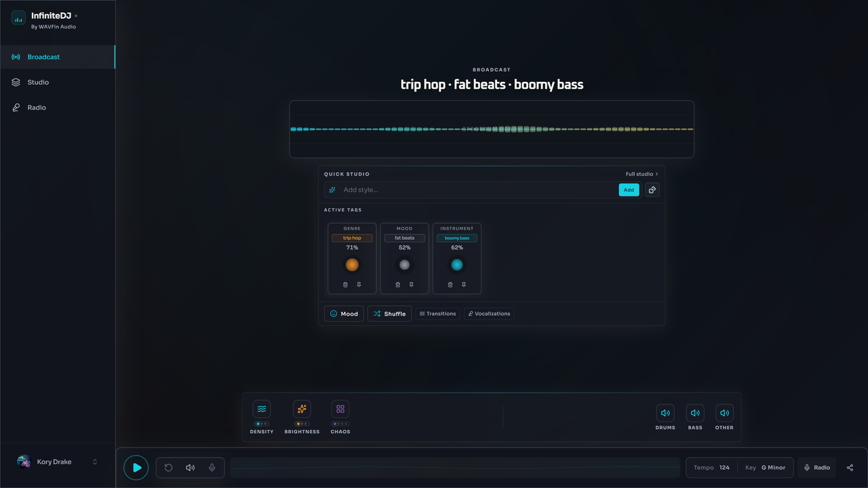Mute the Bass channel
This screenshot has width=868, height=488.
(695, 413)
